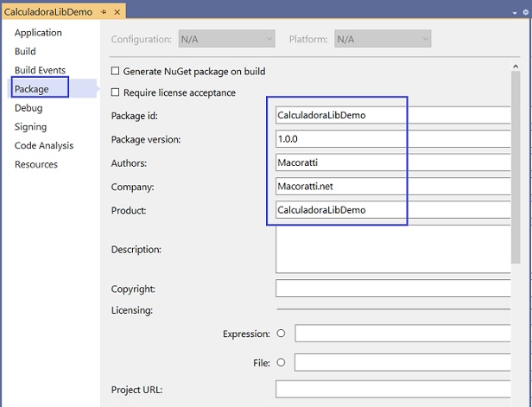
Task: Pin the CalculadoraLibDemo tab
Action: tap(104, 12)
